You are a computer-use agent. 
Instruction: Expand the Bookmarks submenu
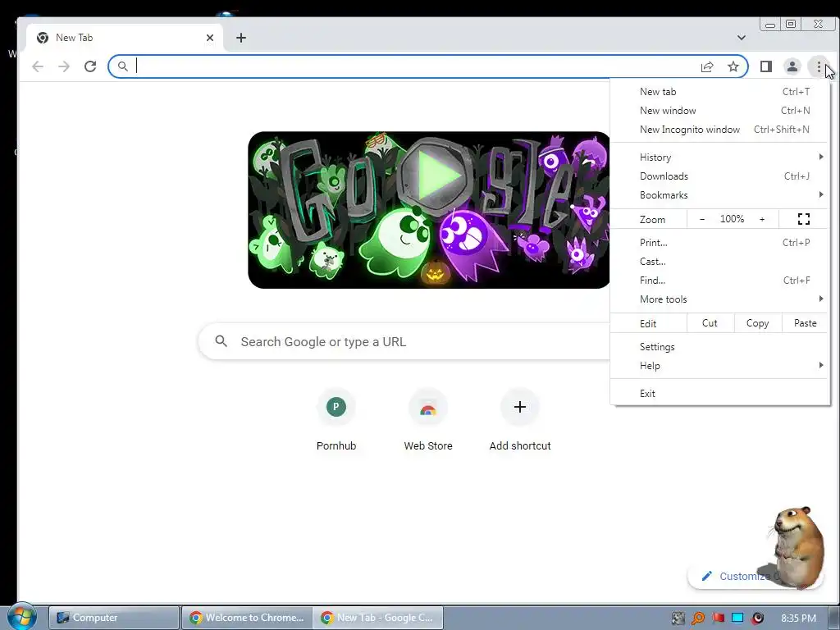[720, 195]
